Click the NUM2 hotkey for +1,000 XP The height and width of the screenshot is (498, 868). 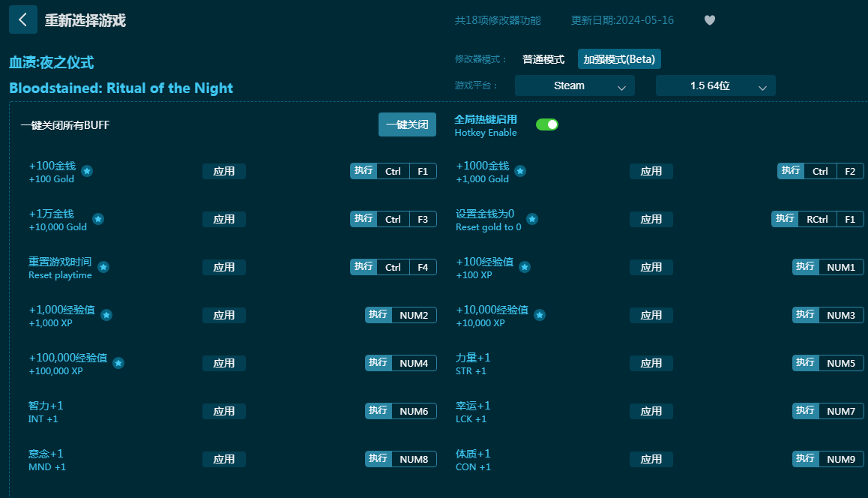point(401,315)
